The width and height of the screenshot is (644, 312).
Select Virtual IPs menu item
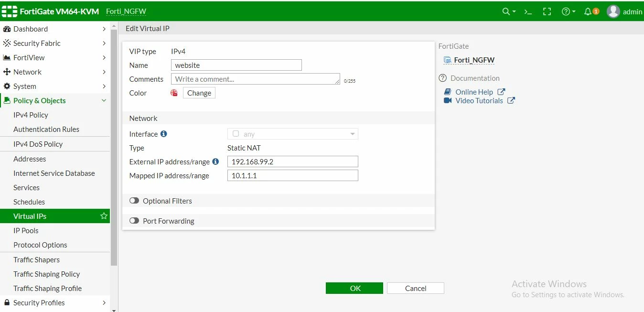pos(55,216)
